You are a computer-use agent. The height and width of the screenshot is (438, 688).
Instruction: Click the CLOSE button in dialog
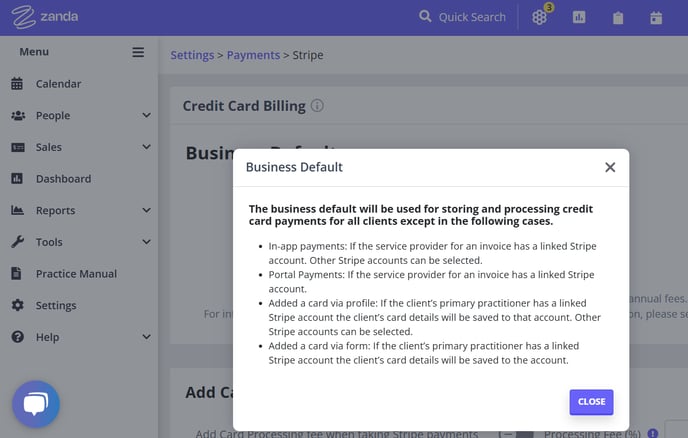[591, 402]
